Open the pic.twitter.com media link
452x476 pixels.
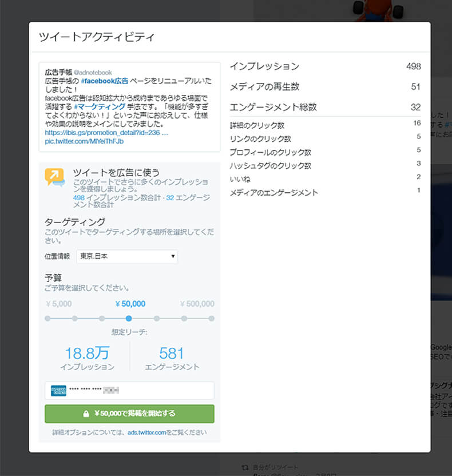pos(84,141)
